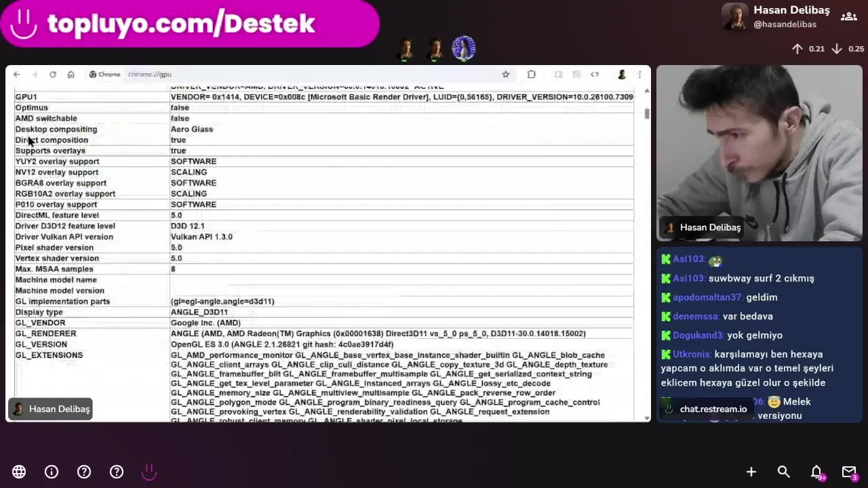868x488 pixels.
Task: Click RGB10A2 overlay support label
Action: pos(65,194)
